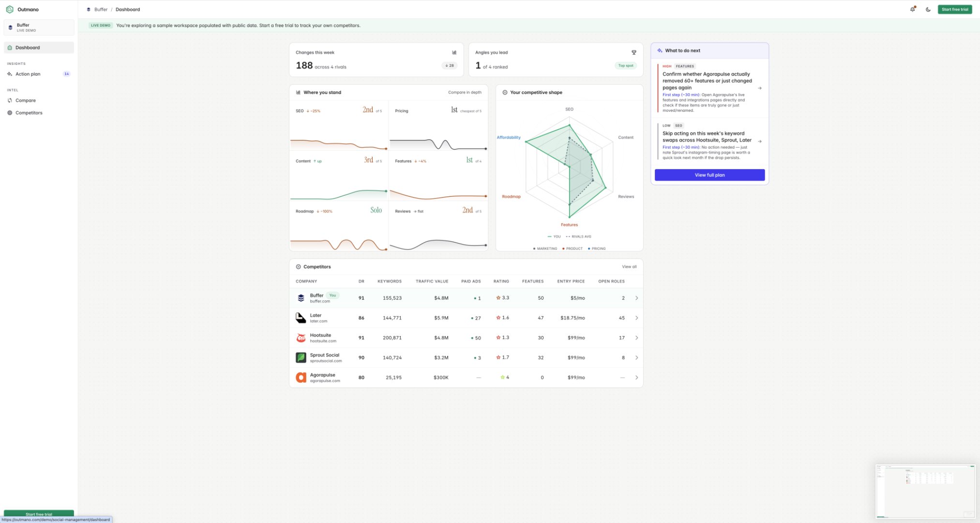Expand the Later row chevron
This screenshot has height=523, width=980.
click(x=636, y=318)
